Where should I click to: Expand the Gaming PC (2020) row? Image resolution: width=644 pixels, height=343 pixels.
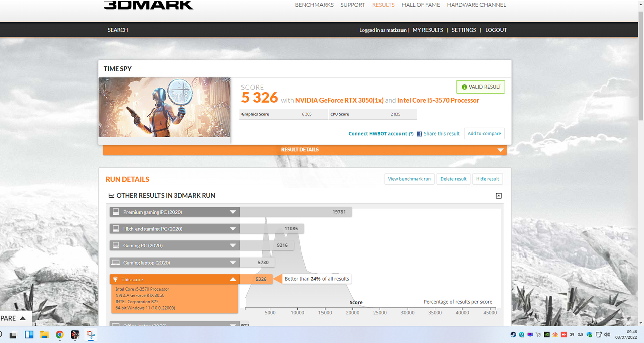click(x=233, y=245)
